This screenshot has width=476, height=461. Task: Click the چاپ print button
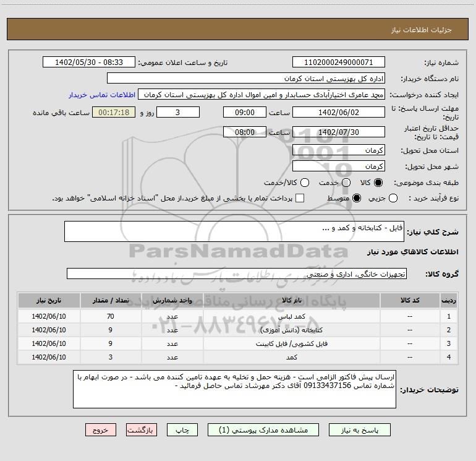tap(182, 430)
